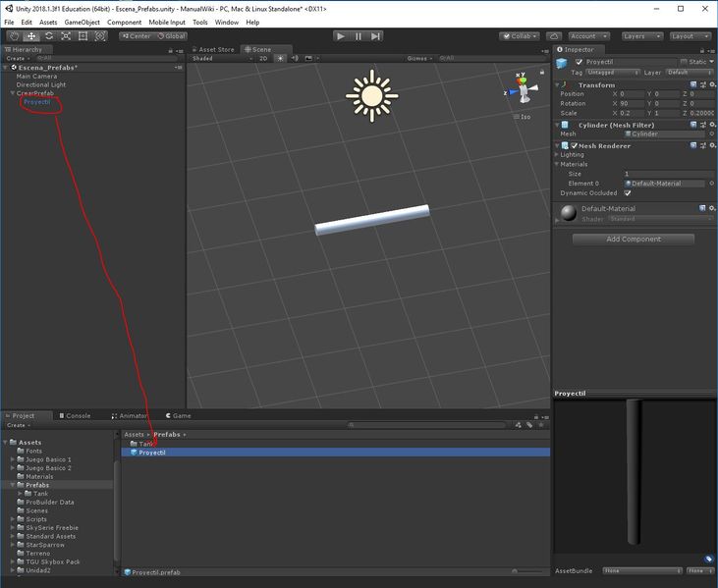Select the Move tool
The image size is (718, 588).
coord(31,36)
